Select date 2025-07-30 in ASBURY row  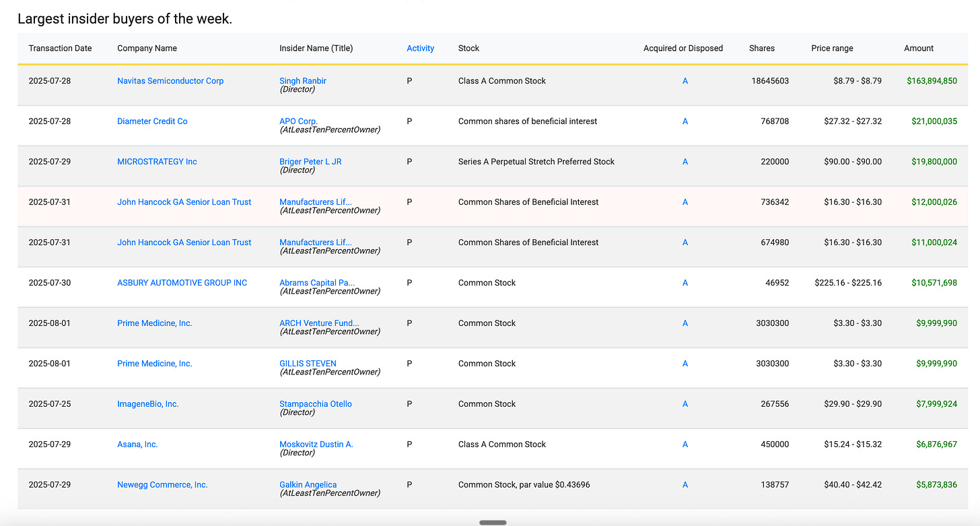pos(49,283)
